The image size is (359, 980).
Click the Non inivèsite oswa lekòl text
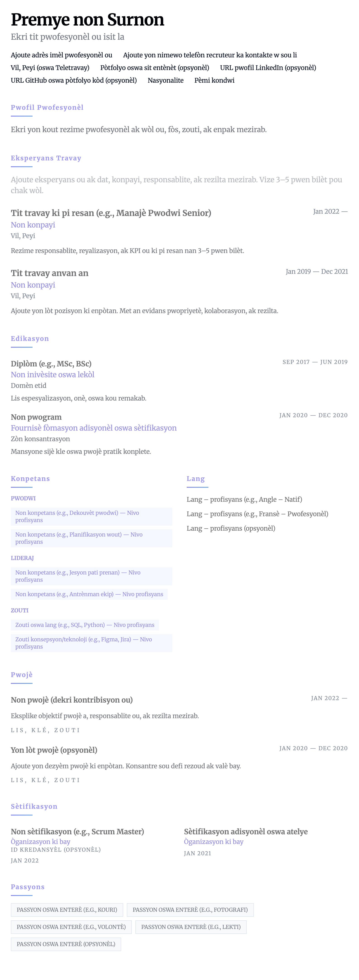[x=52, y=375]
